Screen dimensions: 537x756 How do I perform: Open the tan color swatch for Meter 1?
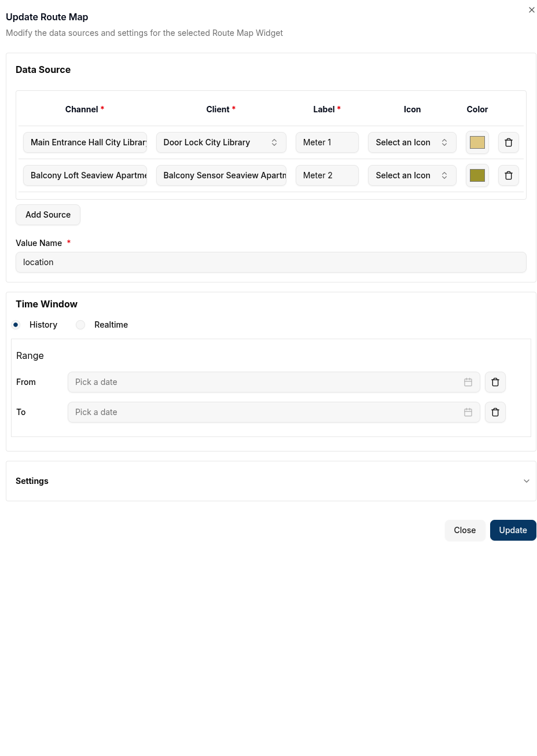pos(477,142)
